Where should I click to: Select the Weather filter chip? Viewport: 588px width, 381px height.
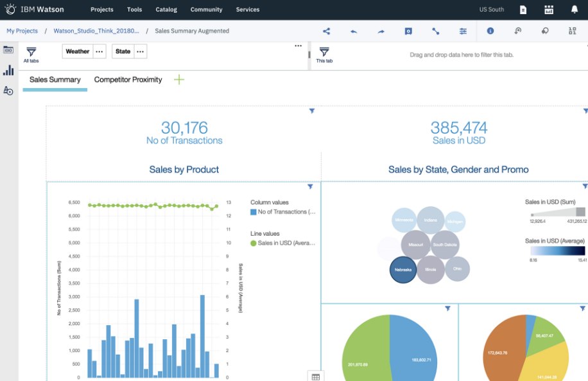(x=78, y=51)
